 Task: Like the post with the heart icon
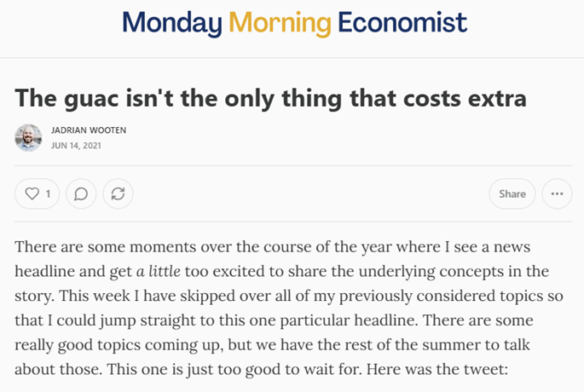click(32, 194)
